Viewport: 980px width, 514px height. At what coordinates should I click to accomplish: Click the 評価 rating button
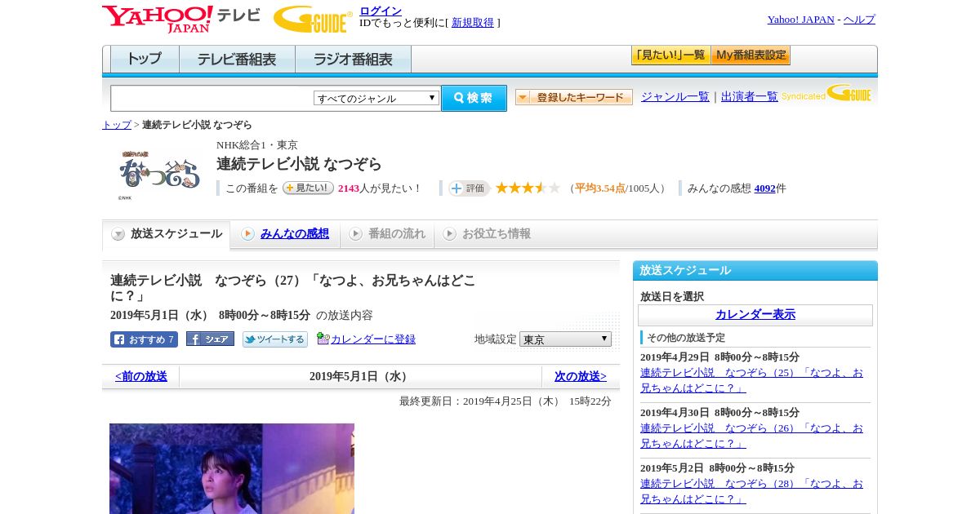469,188
